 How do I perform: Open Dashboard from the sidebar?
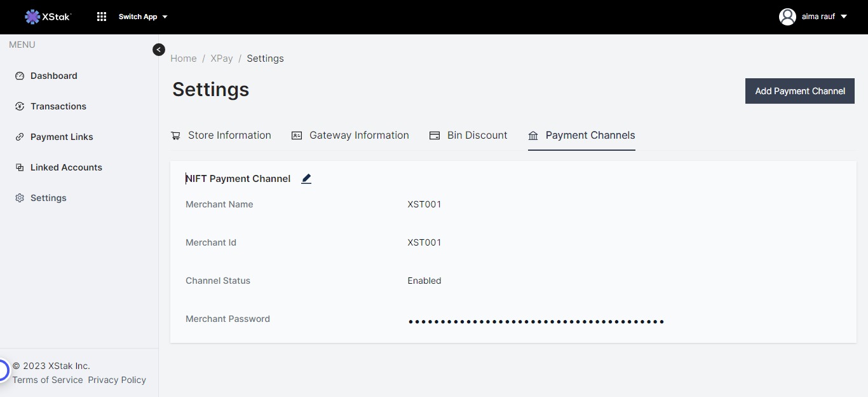pyautogui.click(x=53, y=76)
